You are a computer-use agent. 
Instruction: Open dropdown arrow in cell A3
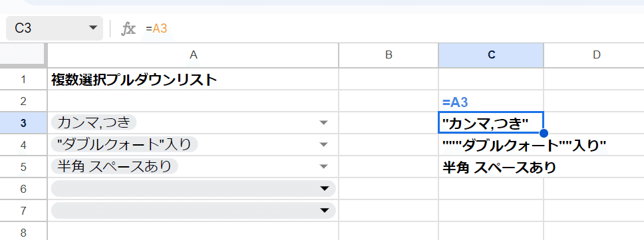pyautogui.click(x=324, y=122)
